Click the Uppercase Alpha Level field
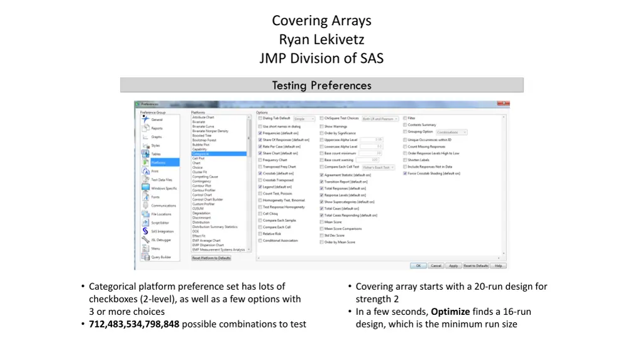 [x=371, y=140]
